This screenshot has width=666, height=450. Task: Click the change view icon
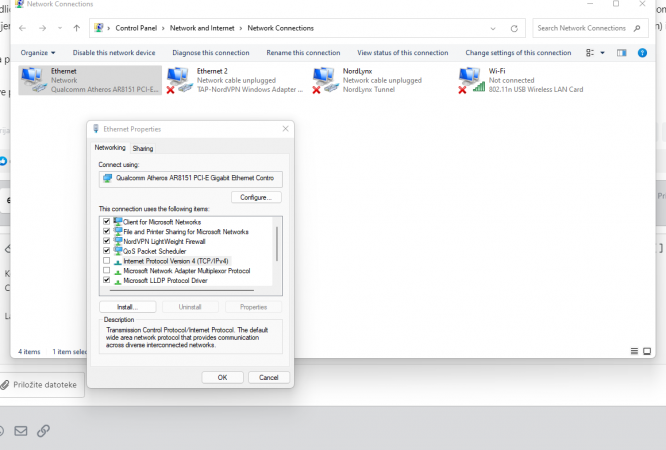[590, 53]
